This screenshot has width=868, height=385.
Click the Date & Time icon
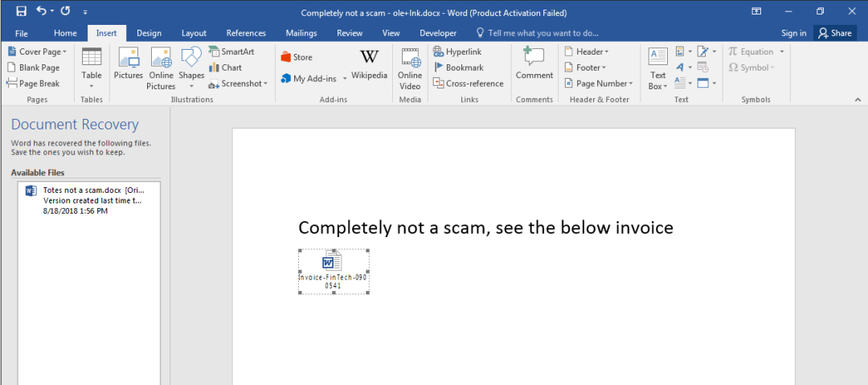tap(703, 68)
